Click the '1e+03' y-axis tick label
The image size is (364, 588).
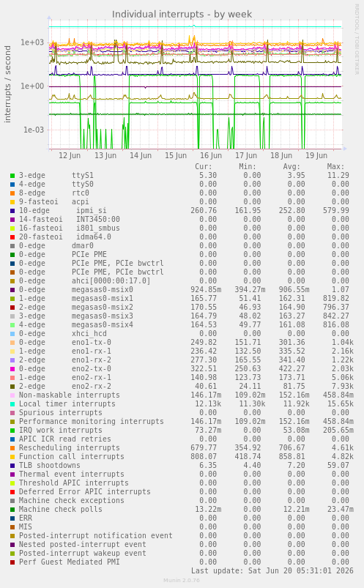click(x=32, y=42)
